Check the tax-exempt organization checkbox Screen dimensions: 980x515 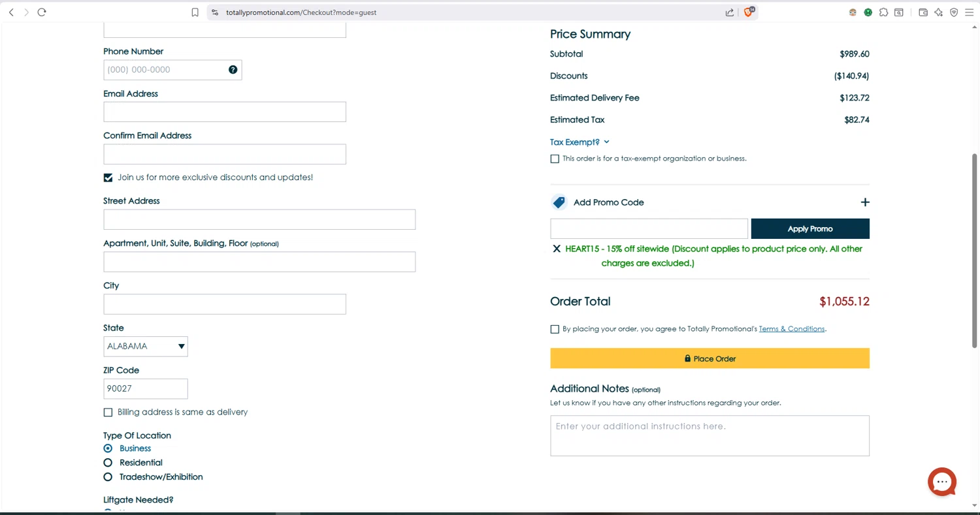tap(555, 159)
